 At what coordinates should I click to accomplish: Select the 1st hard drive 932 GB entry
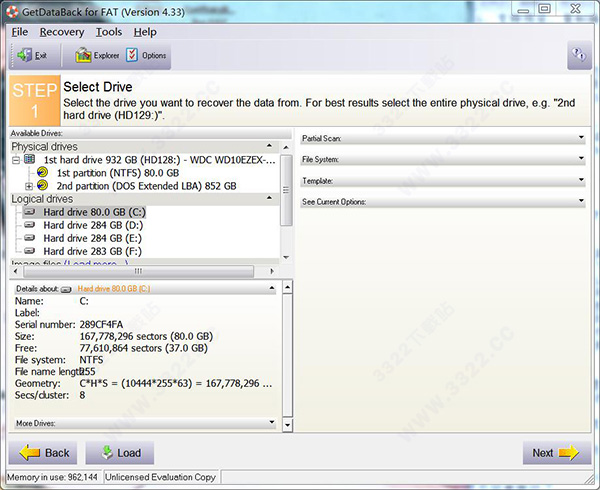[159, 160]
